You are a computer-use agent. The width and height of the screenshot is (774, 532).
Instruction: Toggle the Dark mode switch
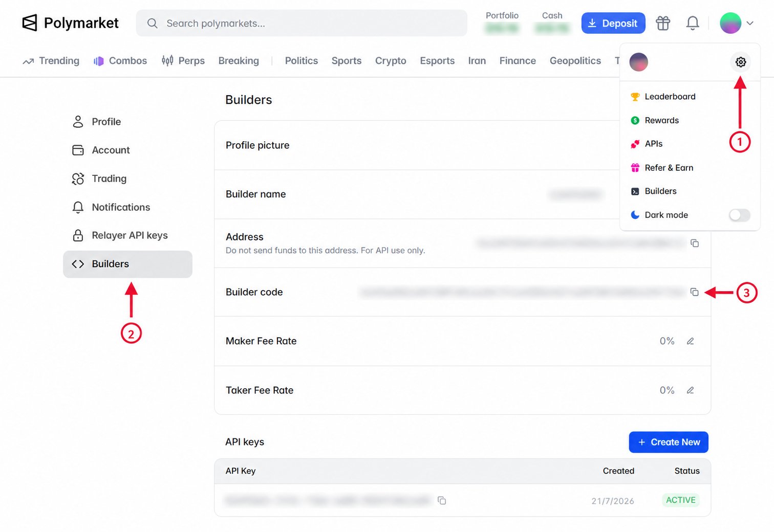point(739,215)
